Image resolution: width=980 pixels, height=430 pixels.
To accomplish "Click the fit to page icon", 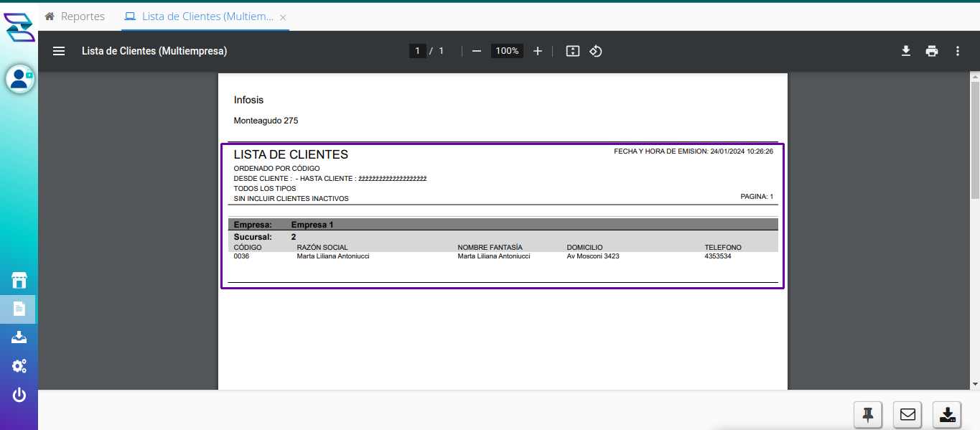I will point(572,51).
